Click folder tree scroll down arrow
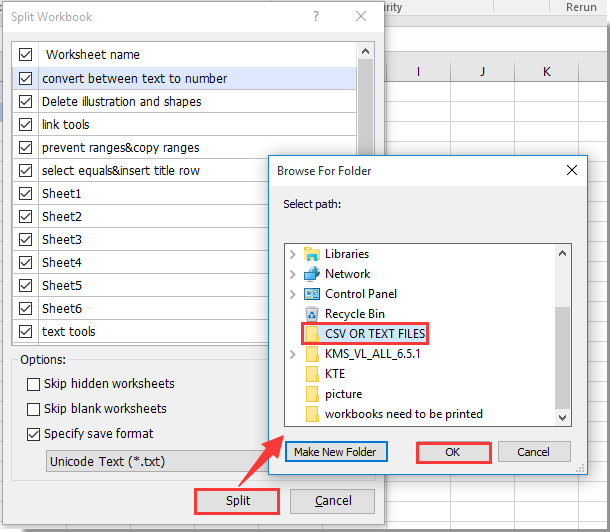 (x=562, y=418)
